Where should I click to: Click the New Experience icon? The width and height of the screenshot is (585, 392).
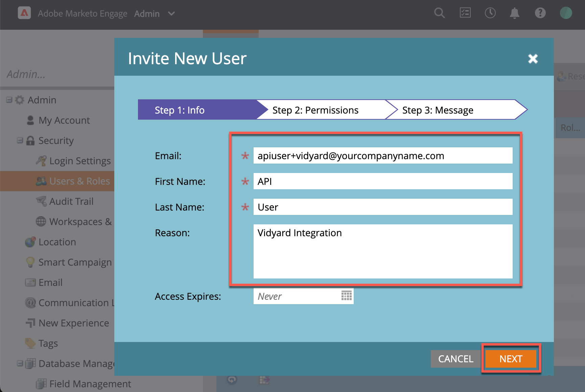(x=30, y=323)
